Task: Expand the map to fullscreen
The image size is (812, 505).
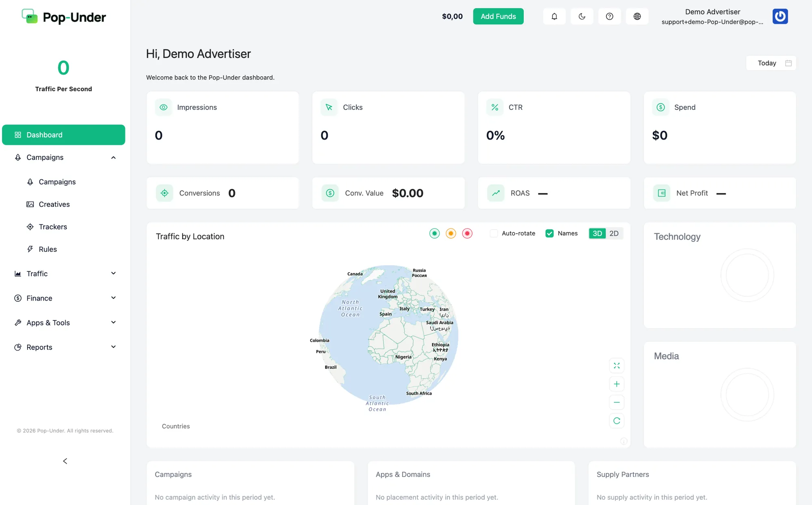Action: 617,365
